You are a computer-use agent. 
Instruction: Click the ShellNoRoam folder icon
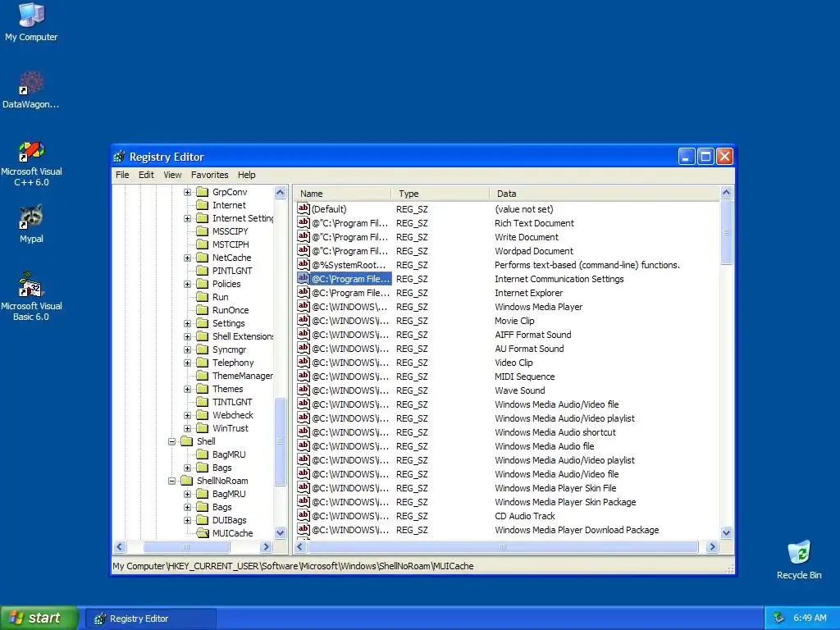(186, 481)
